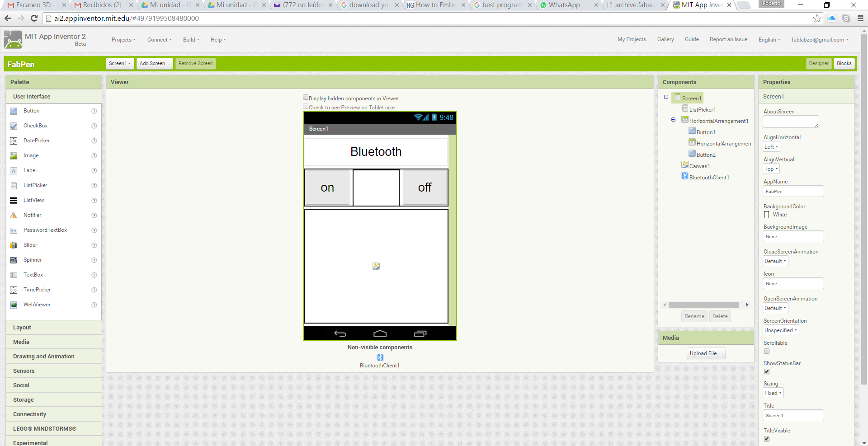
Task: Open the Build menu
Action: (x=191, y=40)
